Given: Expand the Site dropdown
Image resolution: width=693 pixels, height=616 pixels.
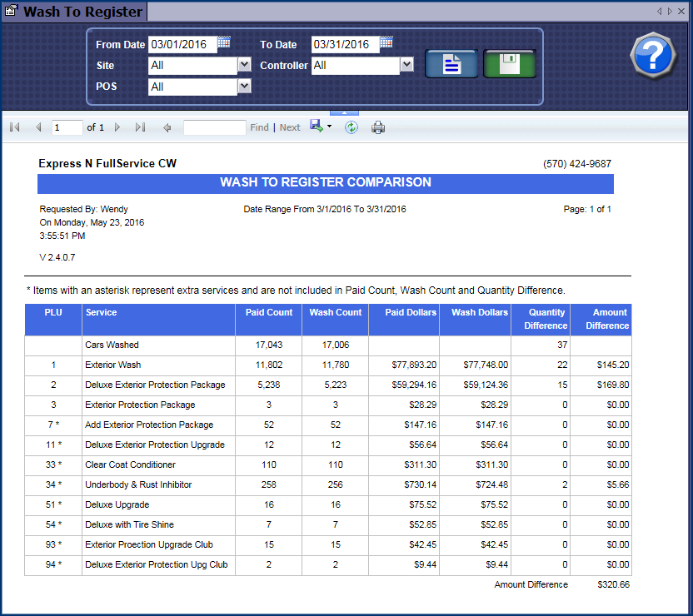Looking at the screenshot, I should 244,65.
